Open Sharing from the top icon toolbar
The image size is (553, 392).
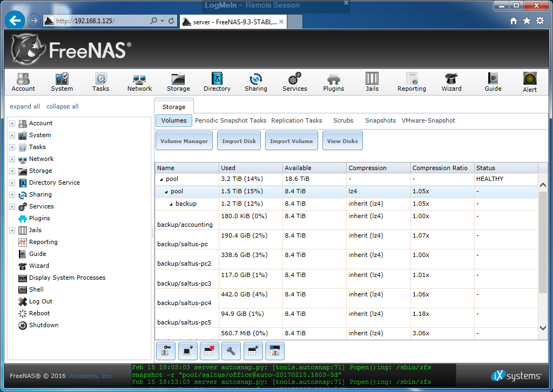click(256, 82)
